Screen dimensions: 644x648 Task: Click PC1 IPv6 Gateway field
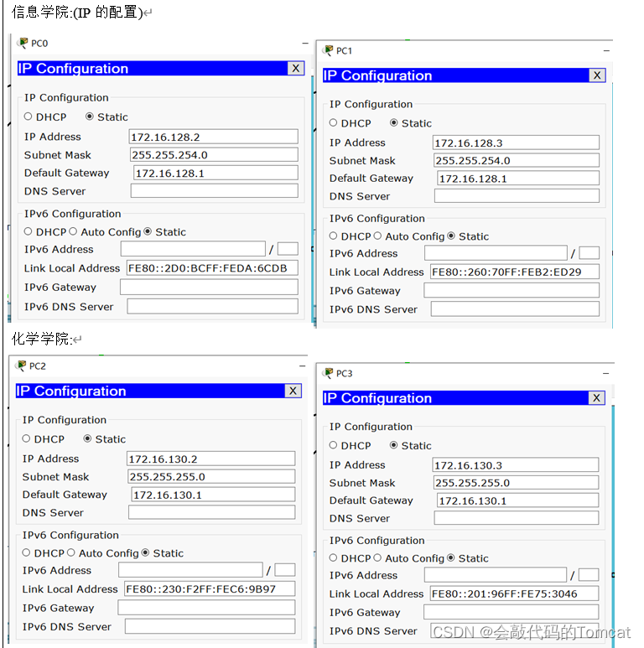click(x=512, y=290)
